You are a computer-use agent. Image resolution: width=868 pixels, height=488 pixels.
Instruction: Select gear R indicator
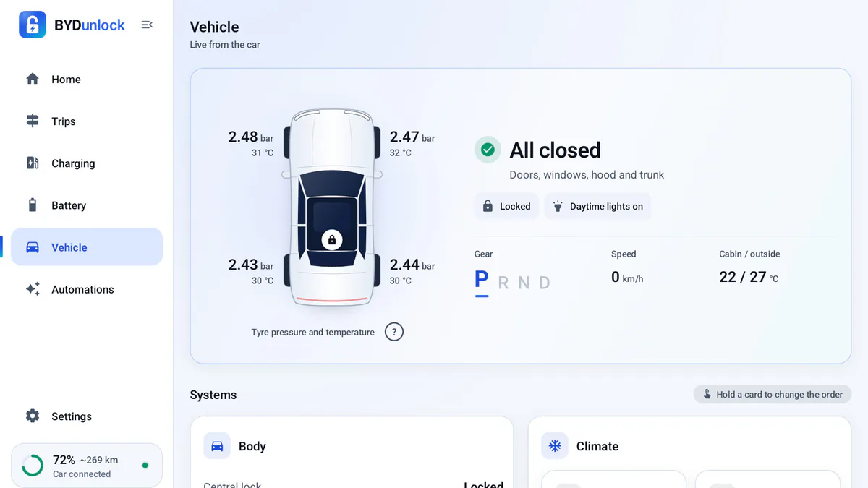[x=503, y=283]
